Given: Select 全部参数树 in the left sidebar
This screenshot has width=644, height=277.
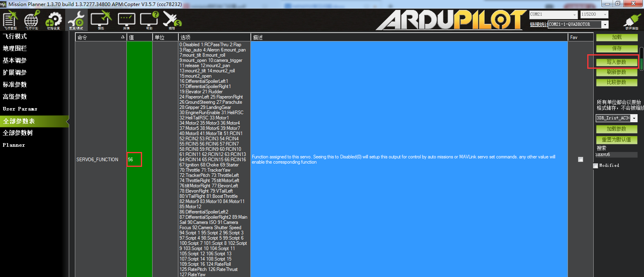Looking at the screenshot, I should click(18, 133).
